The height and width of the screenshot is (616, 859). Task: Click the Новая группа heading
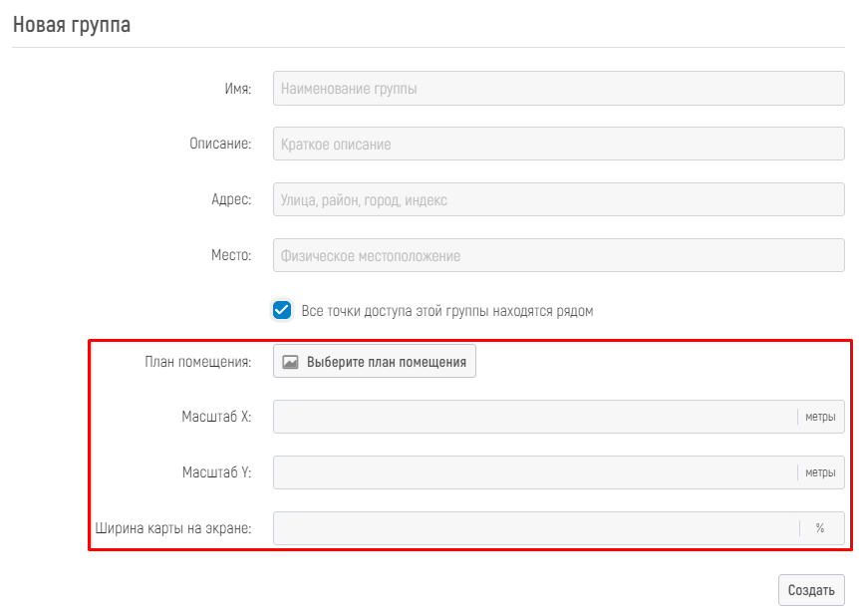[x=72, y=24]
